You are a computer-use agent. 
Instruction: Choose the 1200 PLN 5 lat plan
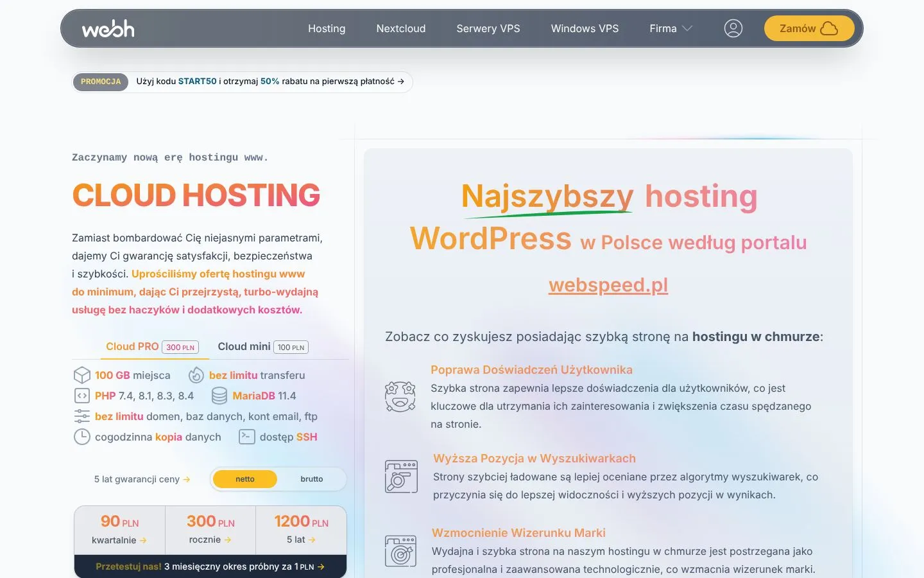(302, 530)
